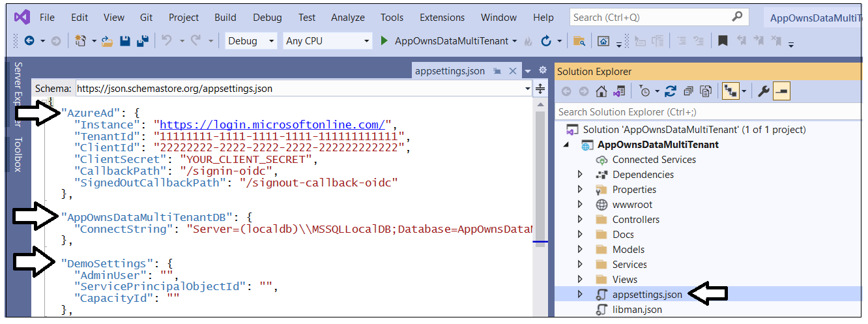Click Collapse All icon in Solution Explorer
868x324 pixels.
pyautogui.click(x=687, y=91)
